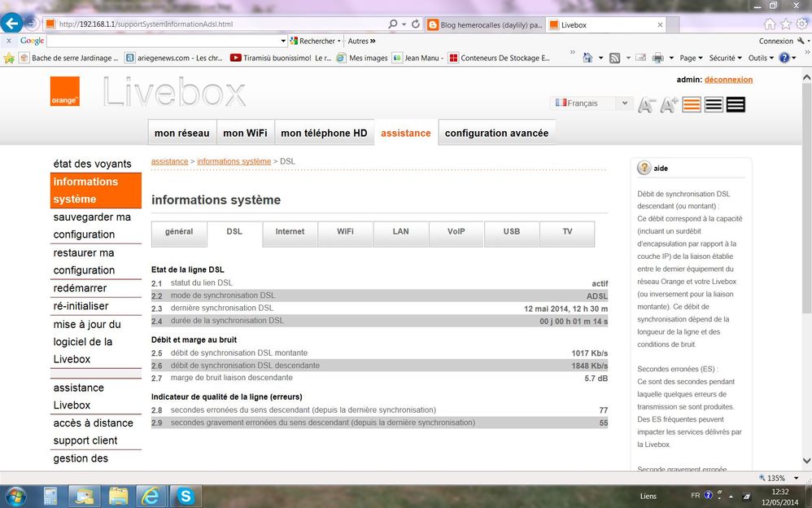Expand the Sécurité menu
This screenshot has height=508, width=812.
[725, 58]
